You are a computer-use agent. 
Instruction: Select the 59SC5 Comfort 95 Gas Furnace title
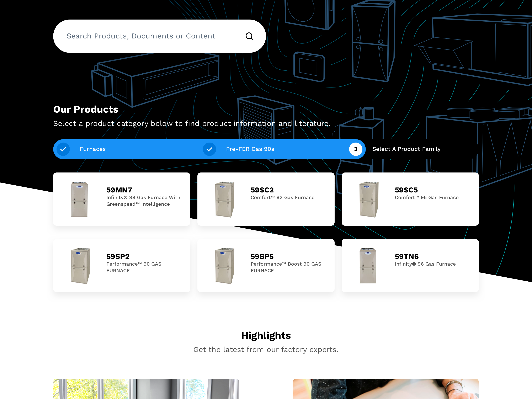coord(406,190)
